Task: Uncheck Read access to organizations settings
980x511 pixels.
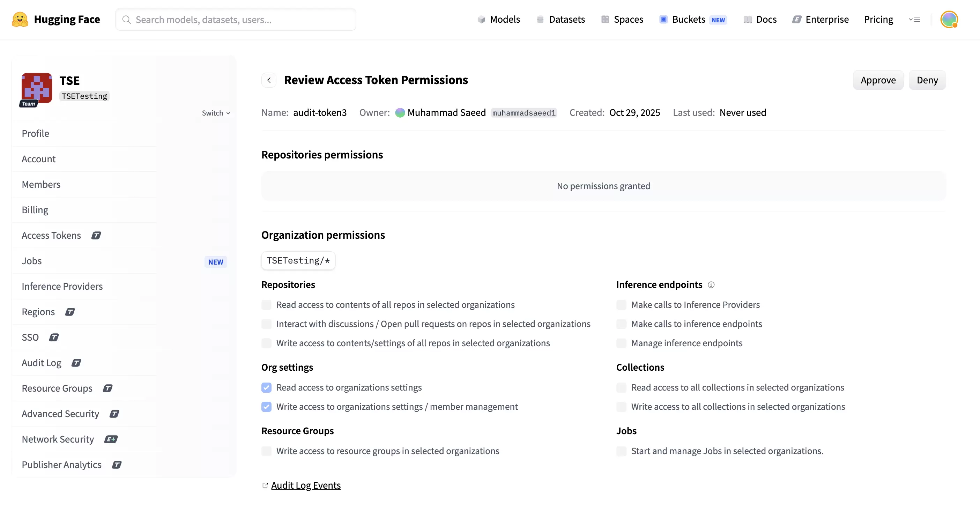Action: 266,388
